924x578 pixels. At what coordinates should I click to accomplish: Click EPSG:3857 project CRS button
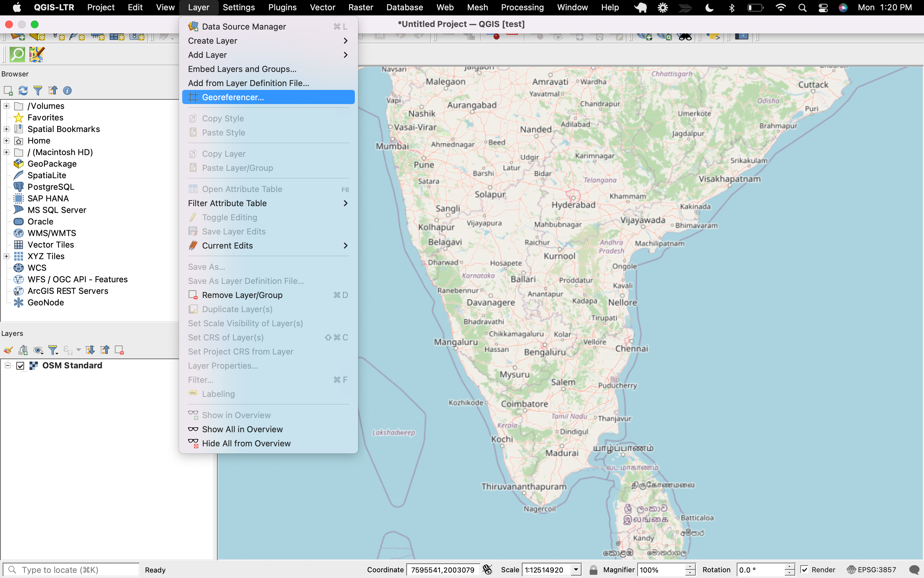click(x=872, y=570)
